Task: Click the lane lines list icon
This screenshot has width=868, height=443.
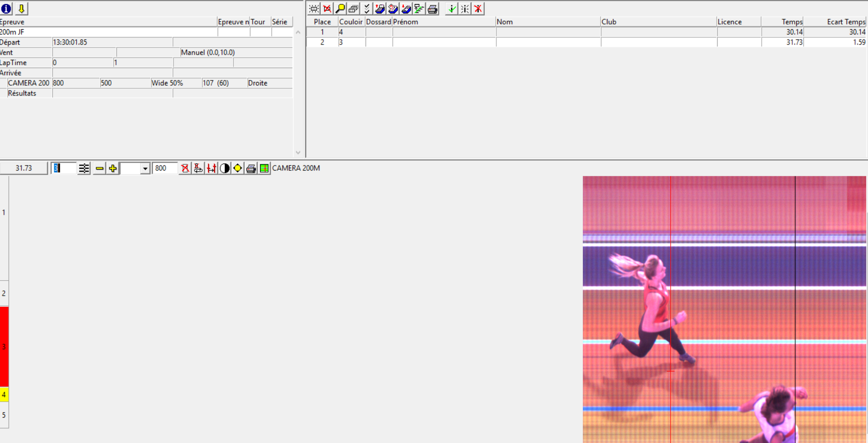Action: pyautogui.click(x=84, y=168)
